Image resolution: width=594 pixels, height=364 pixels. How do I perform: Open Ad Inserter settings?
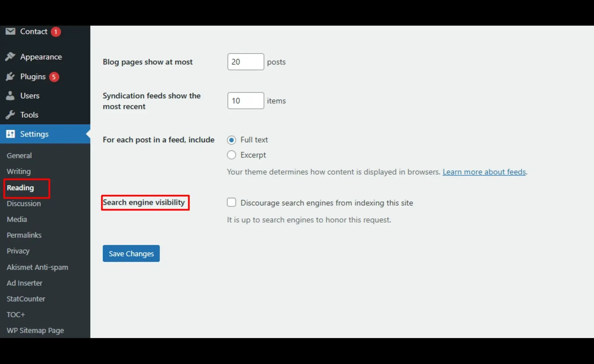pyautogui.click(x=24, y=283)
